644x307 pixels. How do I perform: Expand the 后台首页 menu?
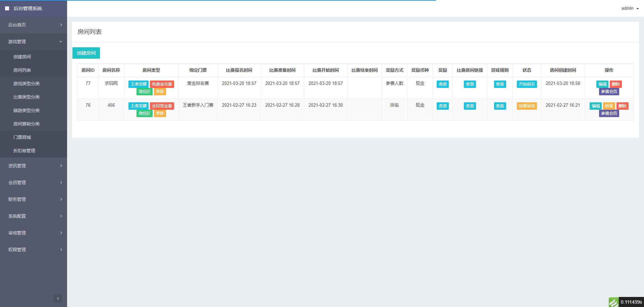point(34,25)
